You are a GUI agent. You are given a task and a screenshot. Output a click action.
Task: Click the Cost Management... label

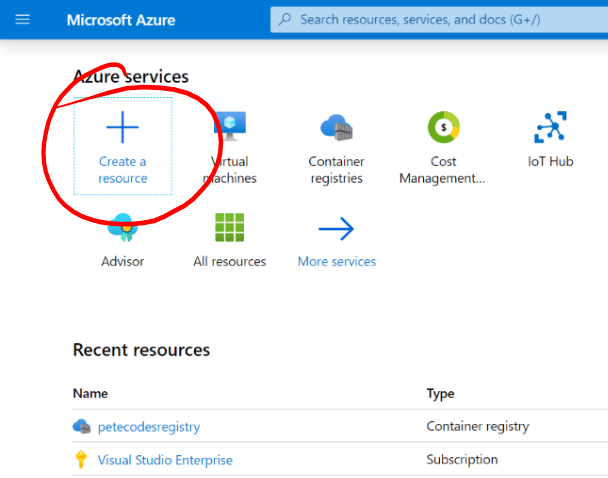[x=442, y=170]
